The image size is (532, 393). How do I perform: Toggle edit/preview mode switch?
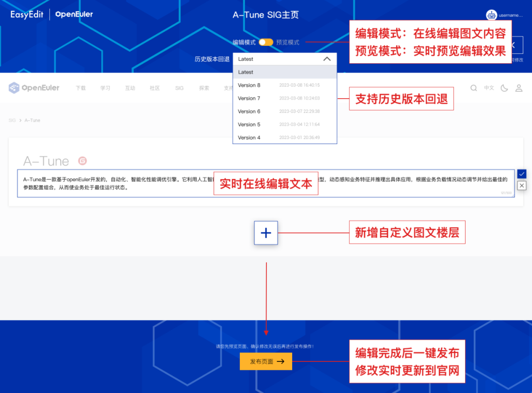coord(266,42)
